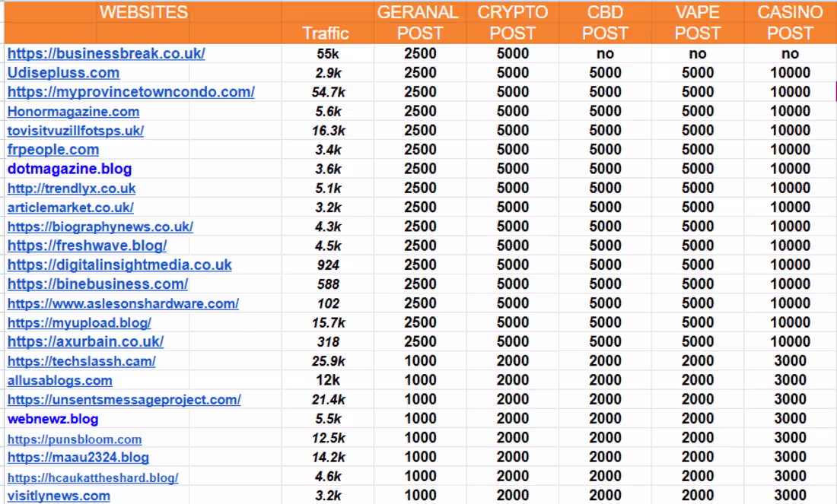
Task: Select the 4.3k traffic cell
Action: pos(328,226)
